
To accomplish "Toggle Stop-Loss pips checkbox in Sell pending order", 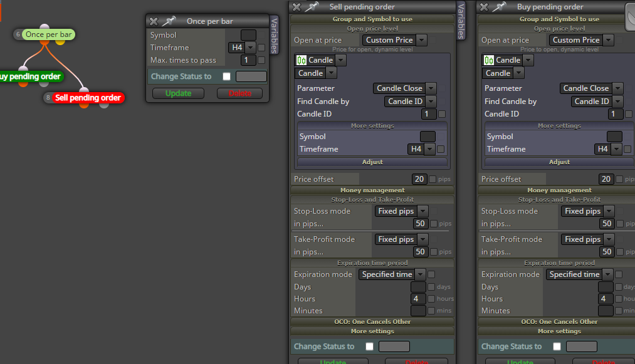I will tap(434, 224).
